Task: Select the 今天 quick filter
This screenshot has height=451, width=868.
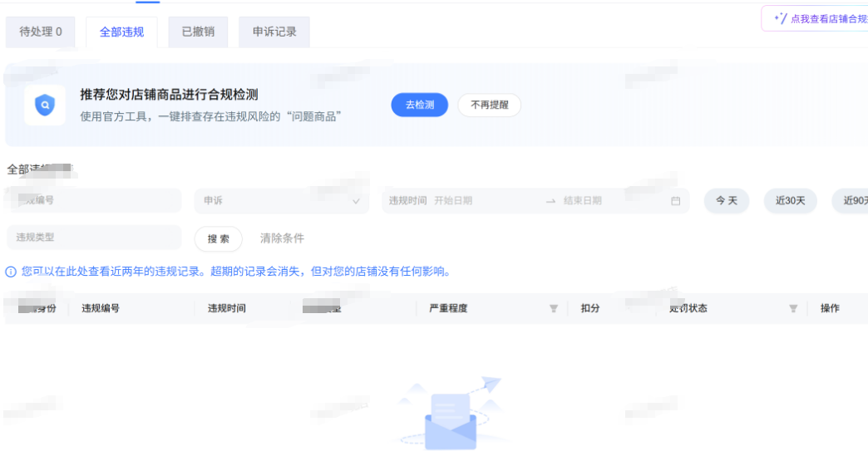Action: [x=727, y=201]
